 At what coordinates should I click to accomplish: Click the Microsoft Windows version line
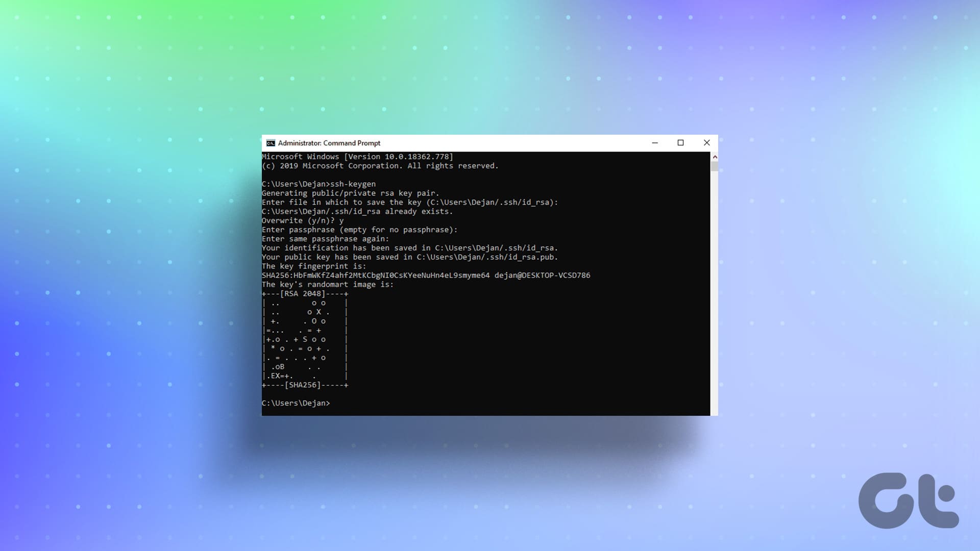pyautogui.click(x=357, y=157)
